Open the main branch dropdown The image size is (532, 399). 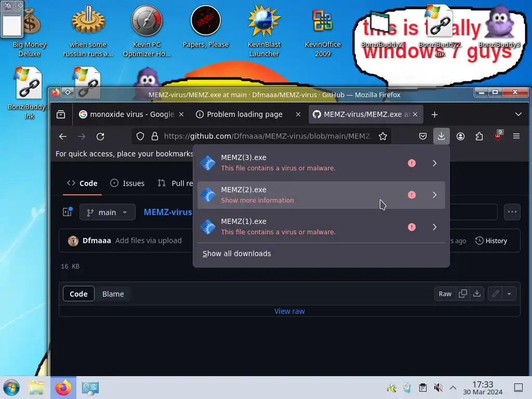pos(108,212)
